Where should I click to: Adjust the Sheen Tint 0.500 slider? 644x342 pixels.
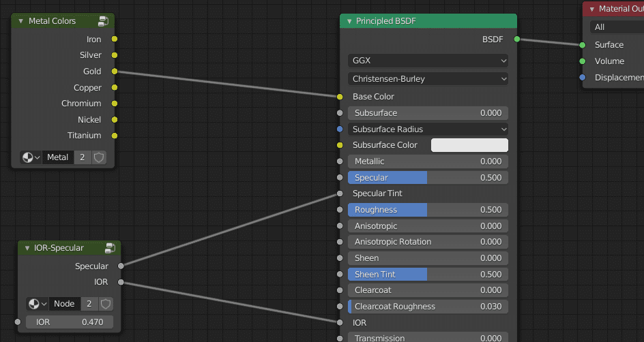(x=428, y=275)
